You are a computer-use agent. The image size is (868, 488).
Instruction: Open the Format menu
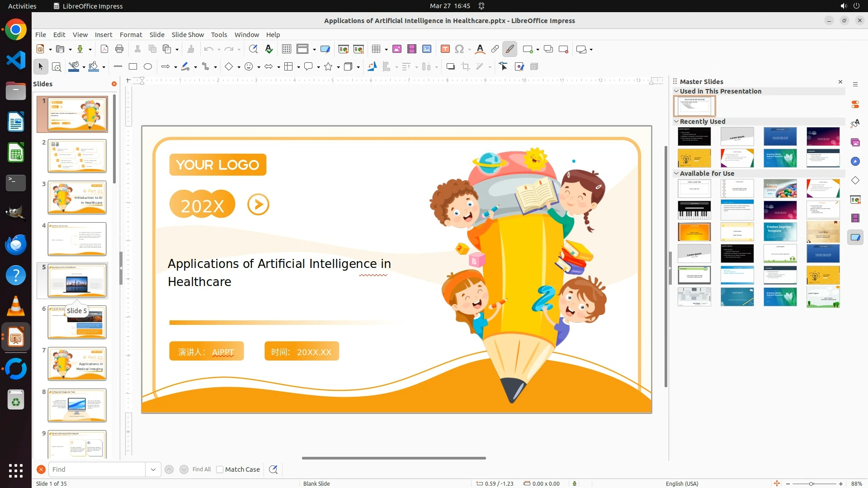point(131,35)
